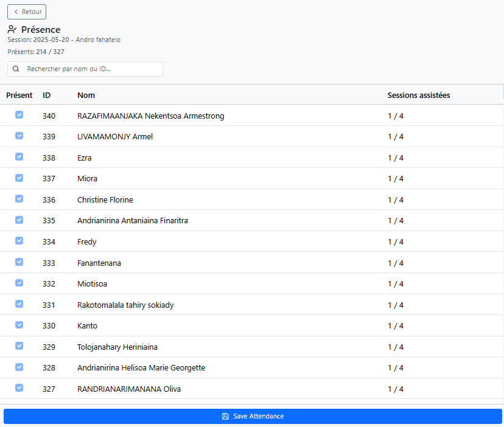Click the Retour back button

[x=27, y=12]
